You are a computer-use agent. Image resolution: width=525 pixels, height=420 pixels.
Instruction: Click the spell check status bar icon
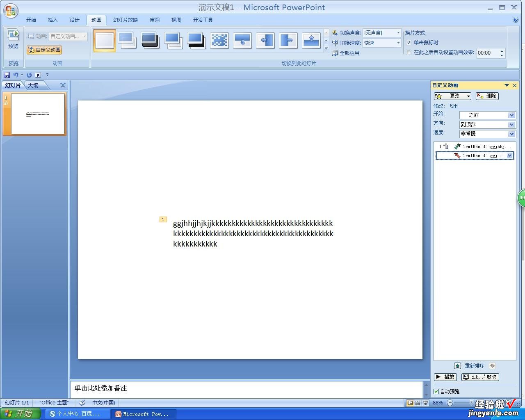(x=82, y=403)
